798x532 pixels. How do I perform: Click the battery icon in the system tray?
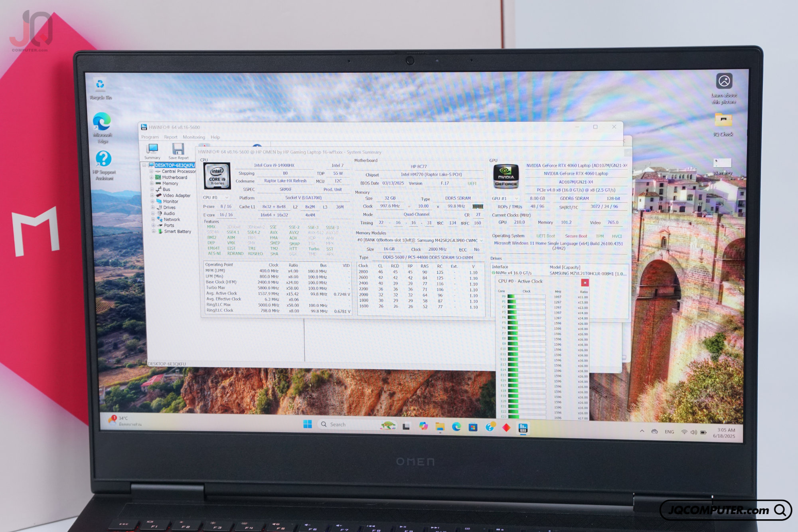(703, 432)
